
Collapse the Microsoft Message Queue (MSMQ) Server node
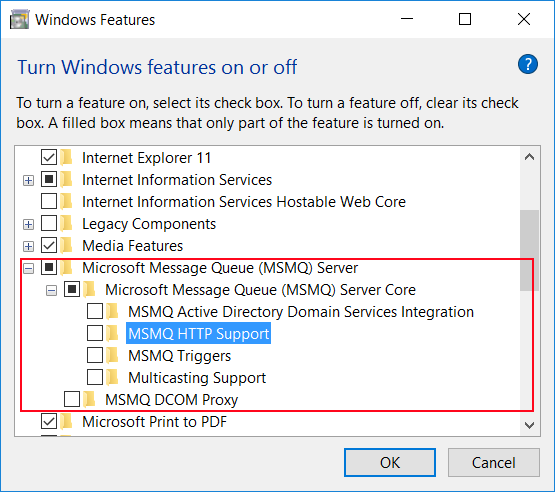coord(28,268)
